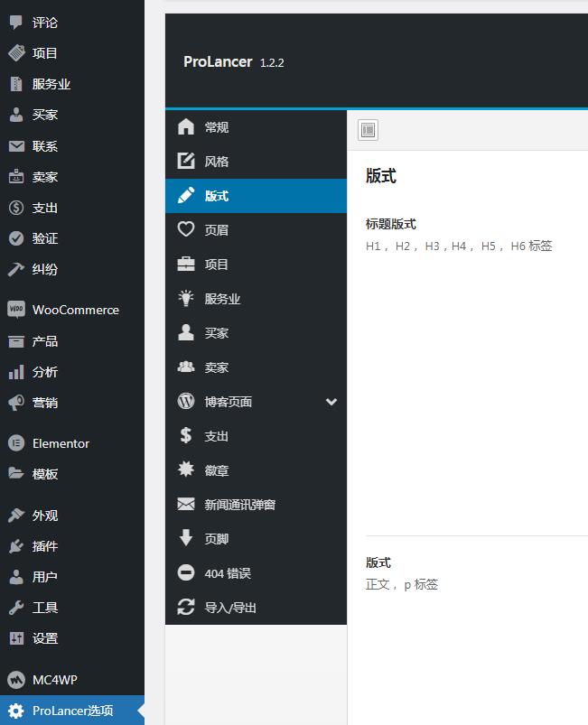Click the edit square icon beside 风格
Viewport: 588px width, 725px height.
186,161
